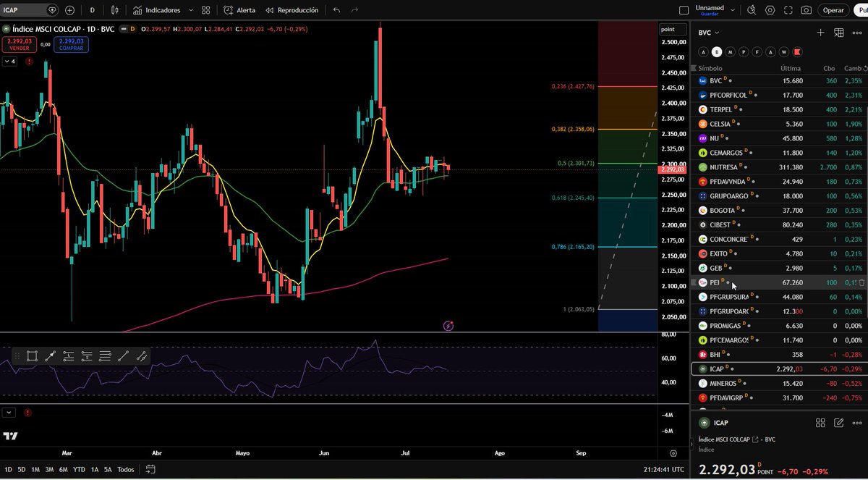
Task: Start bar Reproducción mode
Action: click(x=292, y=10)
